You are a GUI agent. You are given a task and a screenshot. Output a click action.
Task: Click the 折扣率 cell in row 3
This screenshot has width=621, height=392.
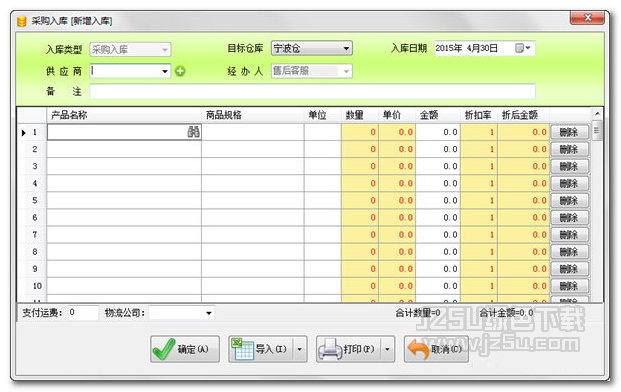pos(479,166)
